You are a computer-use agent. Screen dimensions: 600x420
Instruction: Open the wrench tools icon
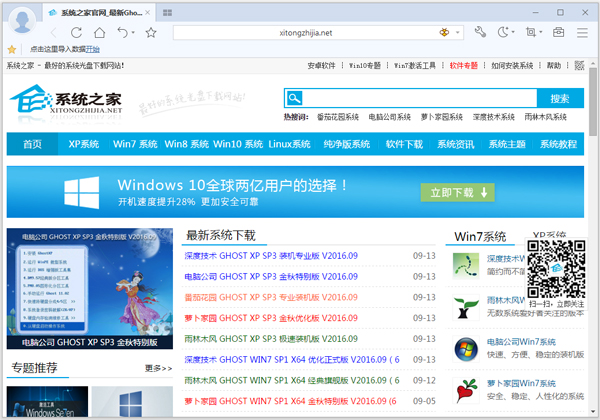[x=479, y=32]
